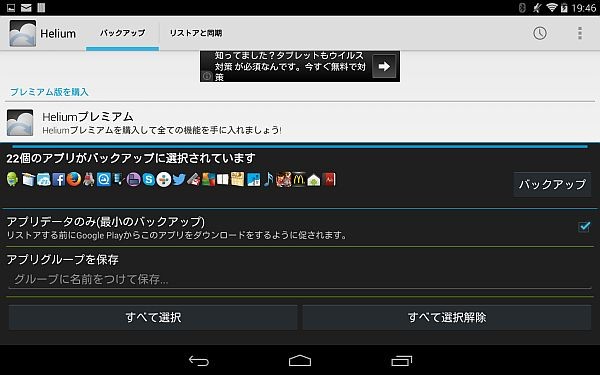The image size is (600, 375).
Task: Select the red Adobe app icon
Action: (x=329, y=179)
